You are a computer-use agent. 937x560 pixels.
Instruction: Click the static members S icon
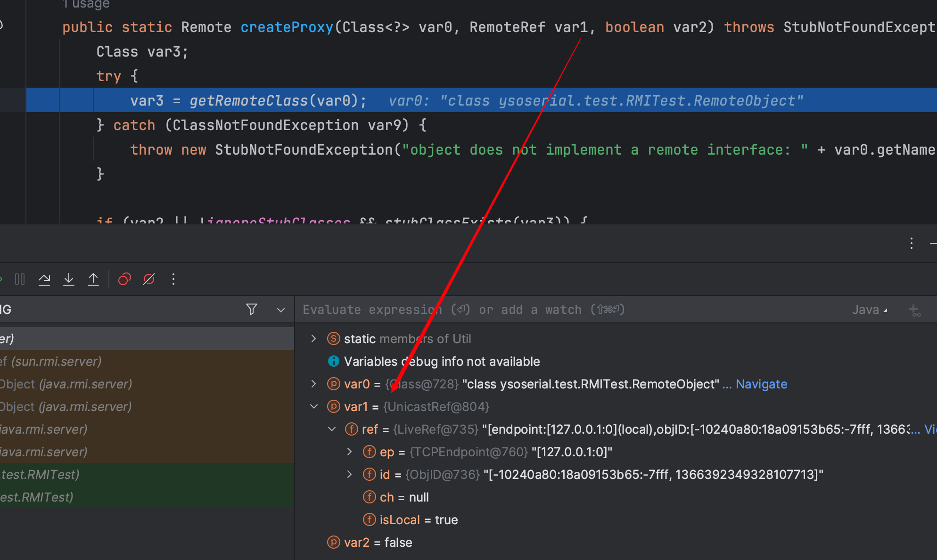point(334,338)
